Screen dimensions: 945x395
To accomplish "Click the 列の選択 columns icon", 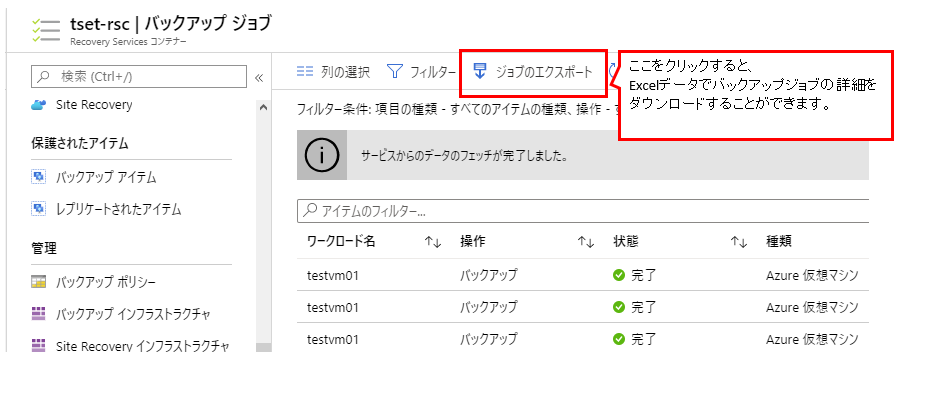I will (x=305, y=72).
